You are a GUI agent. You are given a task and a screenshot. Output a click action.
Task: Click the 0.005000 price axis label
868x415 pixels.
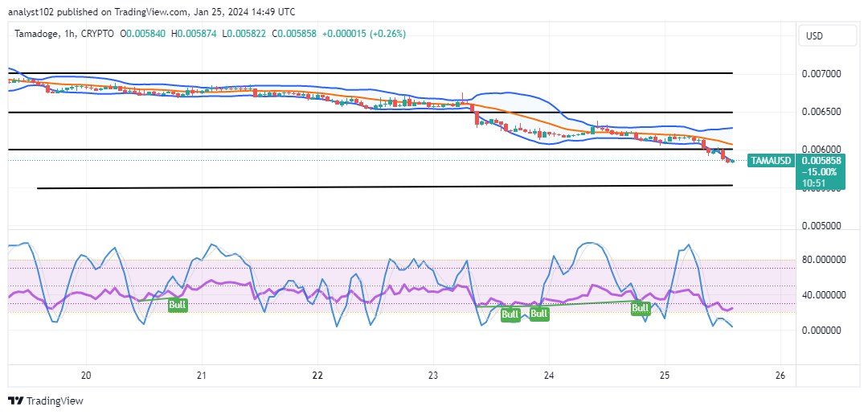pyautogui.click(x=822, y=226)
